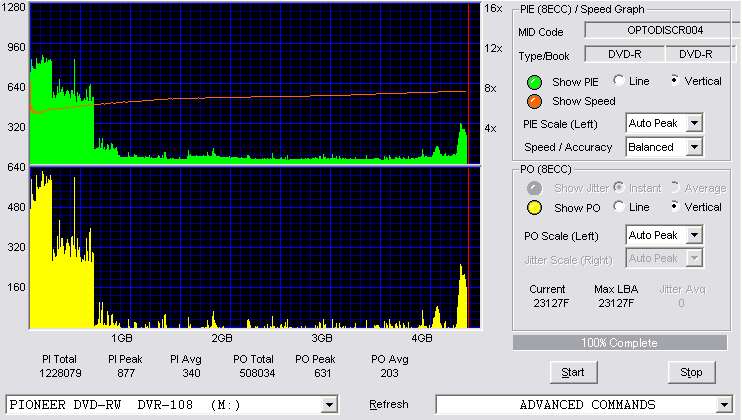This screenshot has height=420, width=742.
Task: Click the Refresh button
Action: tap(389, 404)
